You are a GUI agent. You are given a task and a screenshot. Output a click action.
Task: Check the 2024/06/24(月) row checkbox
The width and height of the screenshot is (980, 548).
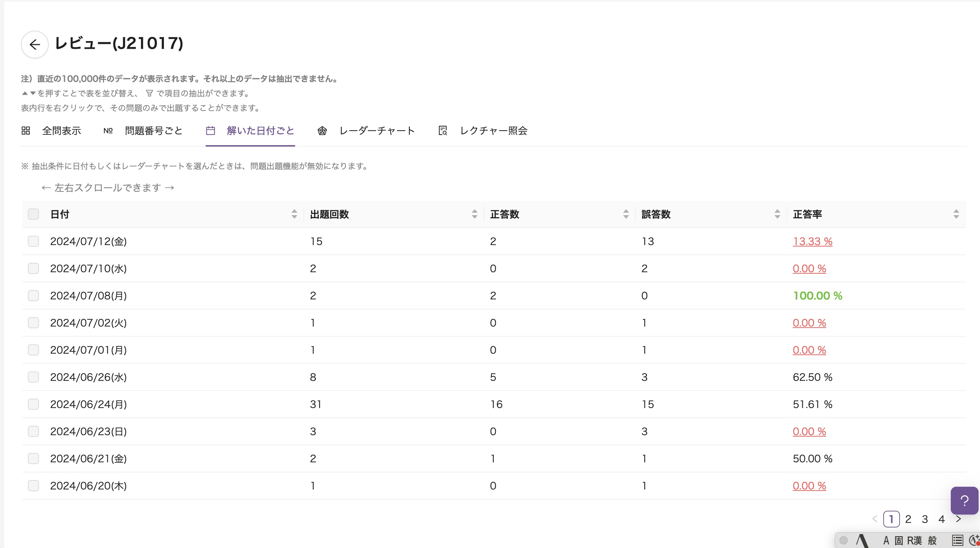33,404
